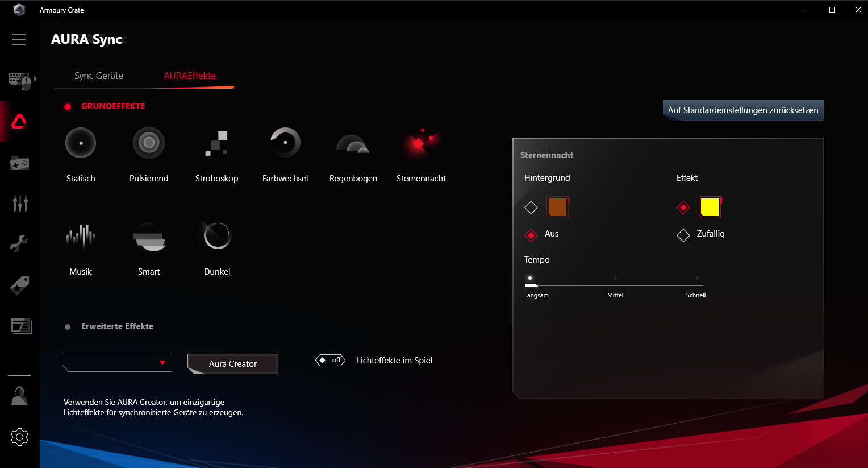Click the AURA Sync page title
The image size is (868, 468).
[86, 39]
